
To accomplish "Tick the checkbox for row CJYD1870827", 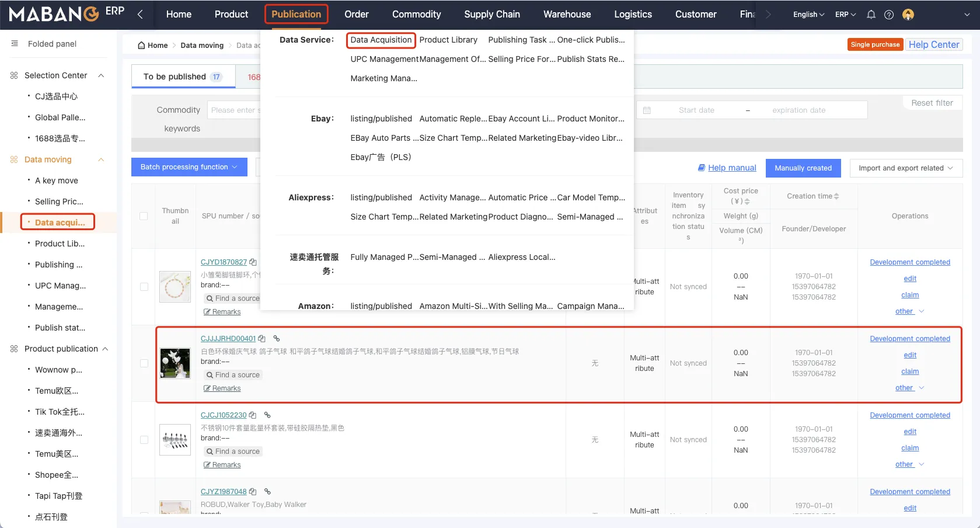I will 144,287.
